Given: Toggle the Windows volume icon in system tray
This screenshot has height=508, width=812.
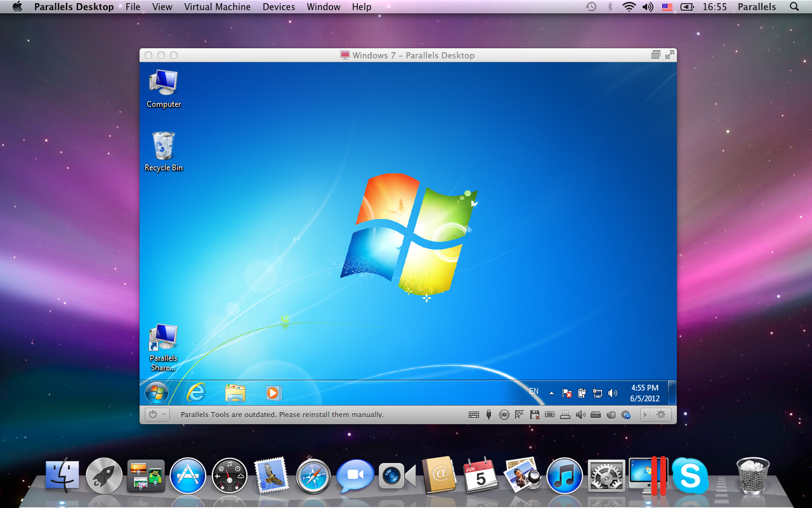Looking at the screenshot, I should click(x=612, y=392).
